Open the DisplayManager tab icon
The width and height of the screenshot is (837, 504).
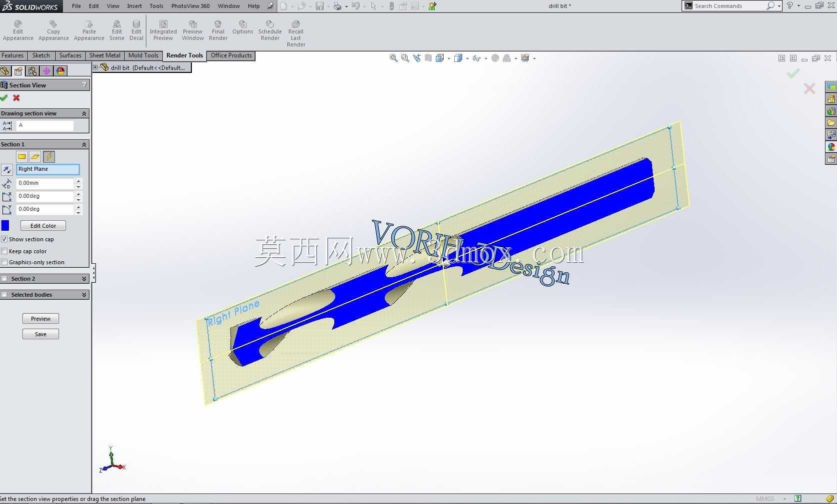pyautogui.click(x=60, y=71)
